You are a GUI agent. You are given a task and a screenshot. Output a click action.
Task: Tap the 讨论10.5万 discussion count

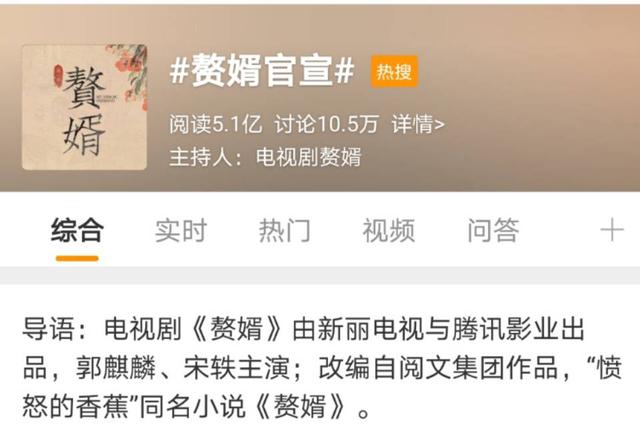coord(327,124)
